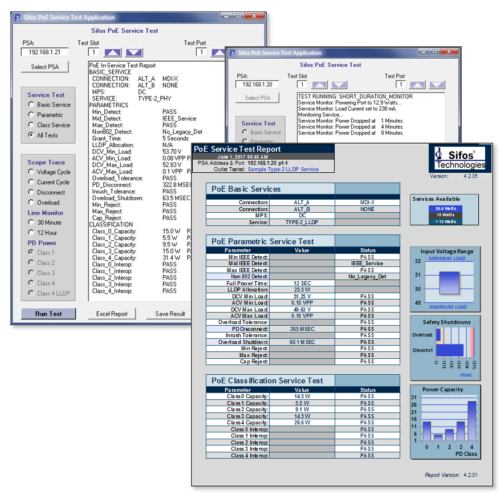Click the Test Slot field in back window
This screenshot has height=494, width=500.
pyautogui.click(x=94, y=52)
